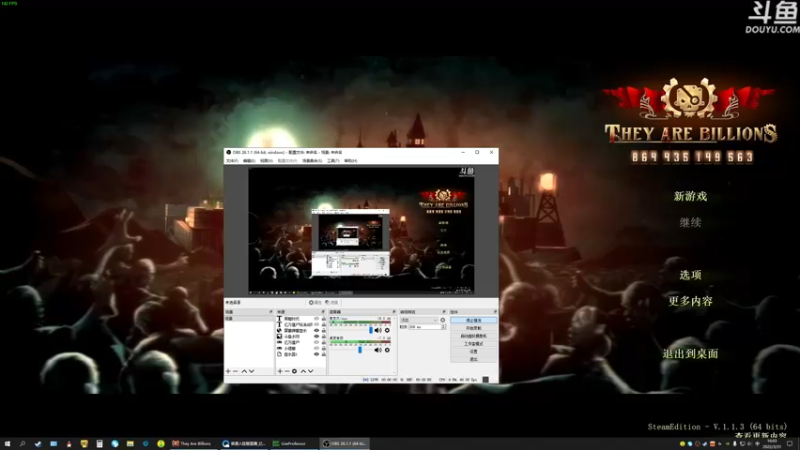Open the scene transition type dropdown
Viewport: 800px width, 450px height.
(x=419, y=320)
